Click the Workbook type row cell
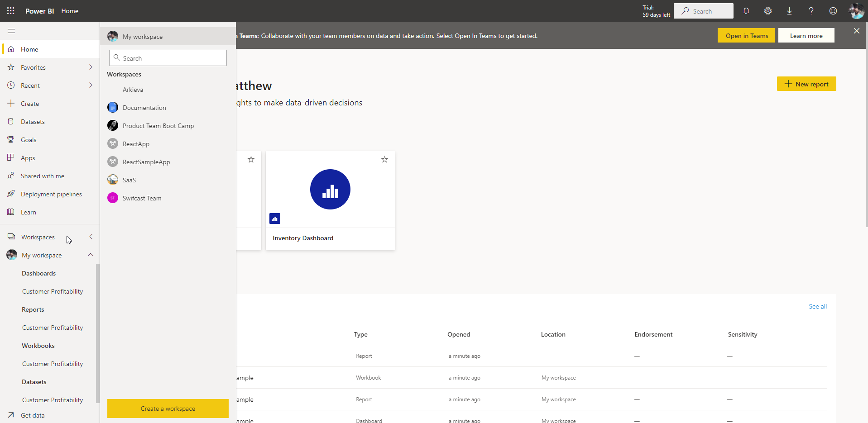Viewport: 868px width, 423px height. tap(369, 378)
